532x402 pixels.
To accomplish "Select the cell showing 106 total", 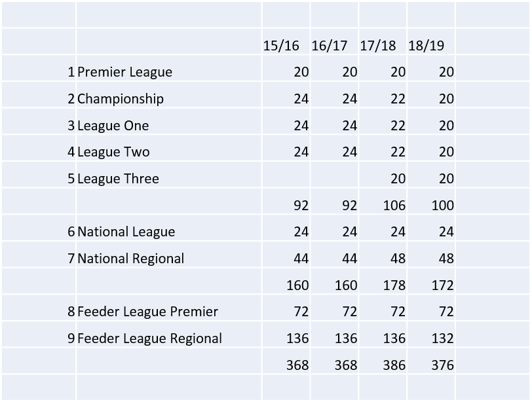I will 383,202.
